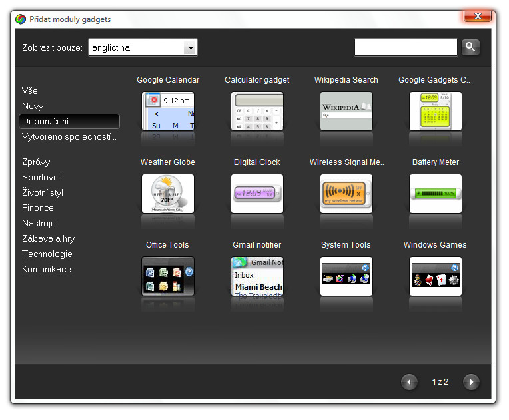Choose the Wikipedia Search gadget icon
The height and width of the screenshot is (420, 509).
click(x=346, y=111)
